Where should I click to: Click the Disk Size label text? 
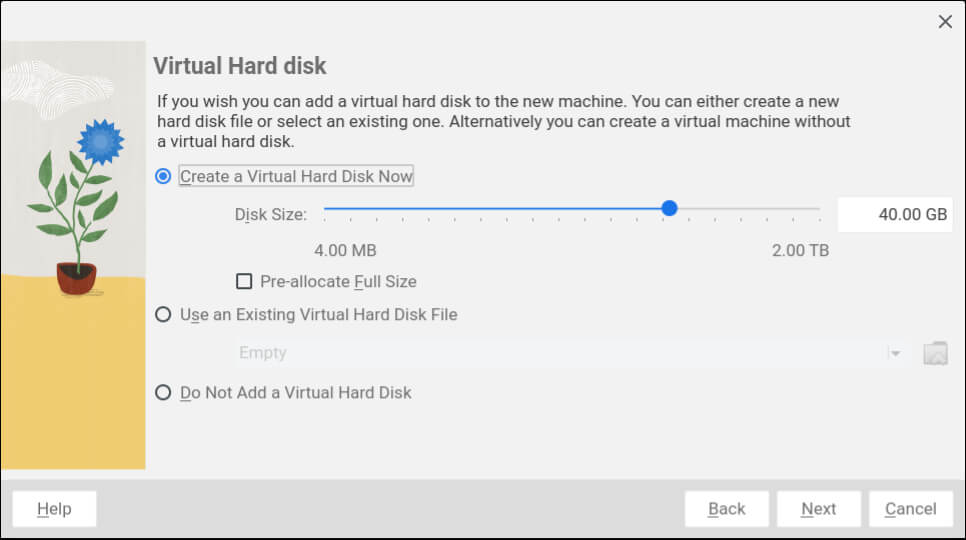coord(270,214)
